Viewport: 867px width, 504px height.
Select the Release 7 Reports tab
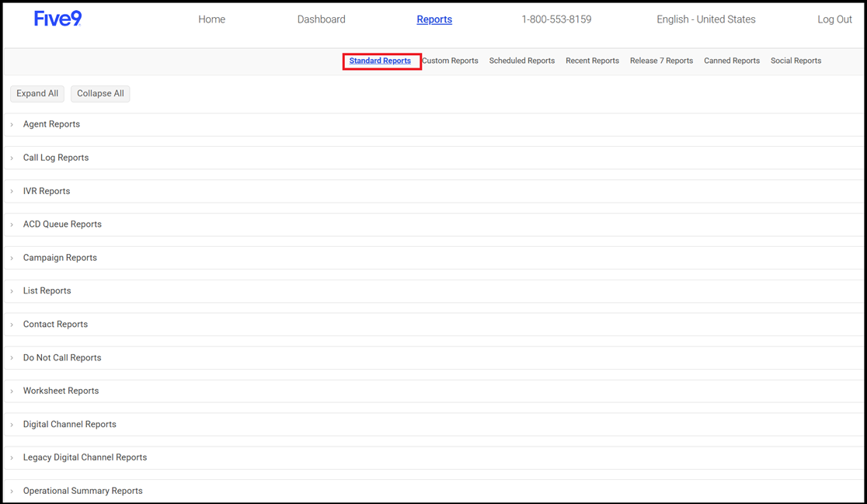pos(661,61)
